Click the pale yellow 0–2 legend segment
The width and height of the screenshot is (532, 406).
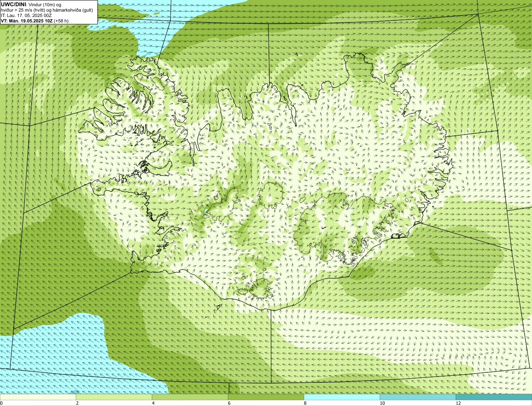pyautogui.click(x=38, y=397)
